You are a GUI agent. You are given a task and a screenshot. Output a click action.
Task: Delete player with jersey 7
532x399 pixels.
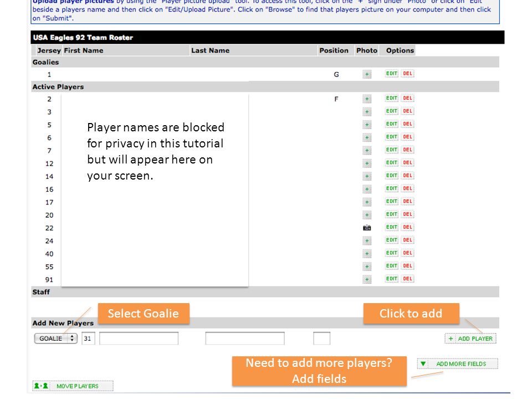407,150
